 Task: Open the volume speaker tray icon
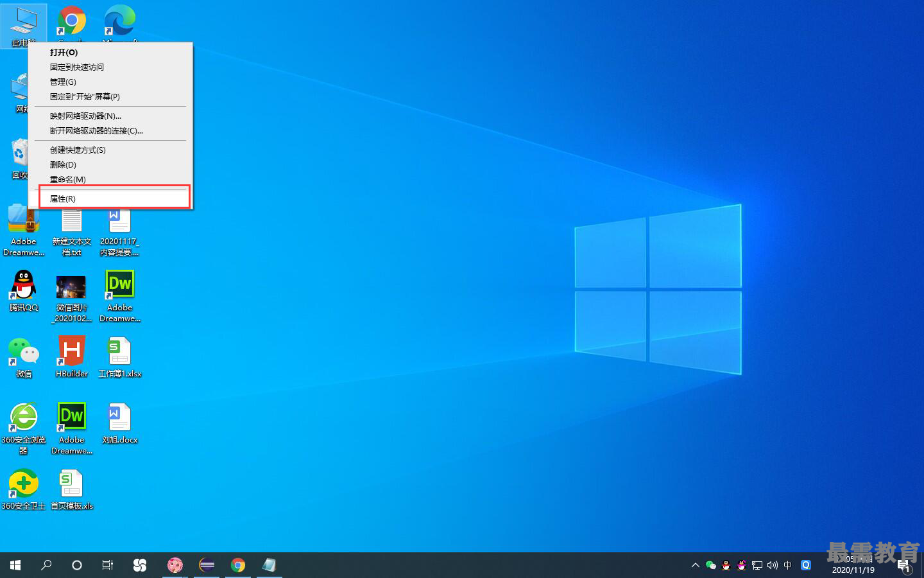(773, 565)
